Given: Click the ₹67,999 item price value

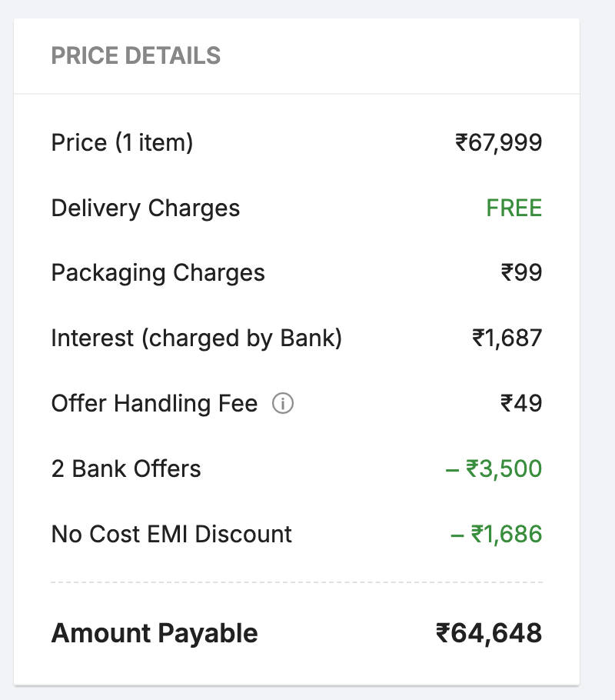Looking at the screenshot, I should pyautogui.click(x=498, y=143).
